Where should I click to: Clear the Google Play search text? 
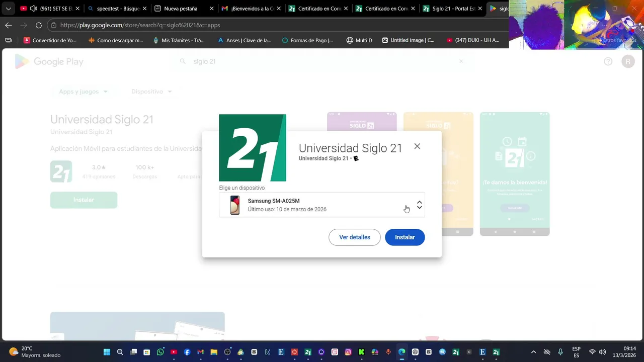point(461,61)
